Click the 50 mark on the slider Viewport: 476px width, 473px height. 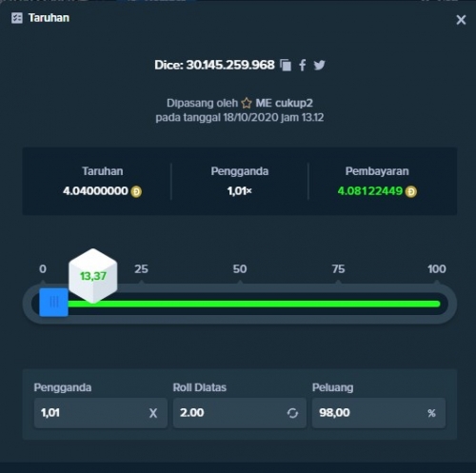240,269
